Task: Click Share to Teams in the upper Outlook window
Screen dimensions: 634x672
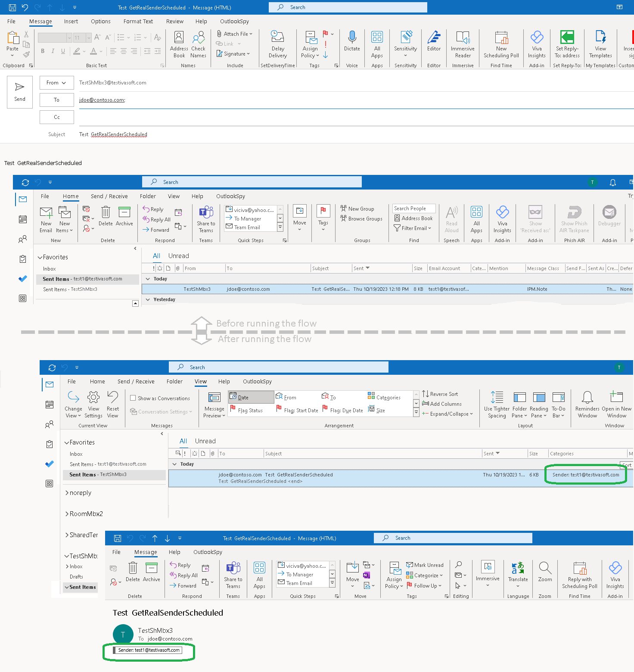Action: pyautogui.click(x=206, y=219)
